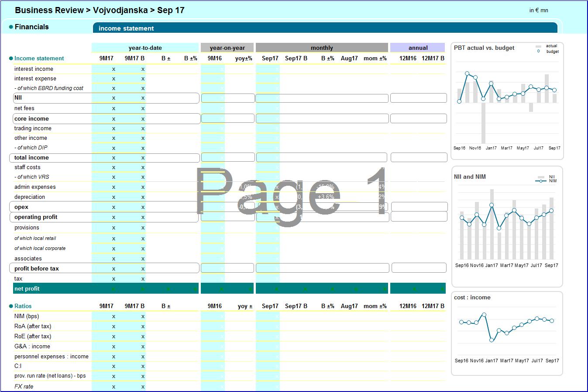Click the 'PBT actual vs. budget' chart title
This screenshot has width=588, height=392.
(484, 48)
